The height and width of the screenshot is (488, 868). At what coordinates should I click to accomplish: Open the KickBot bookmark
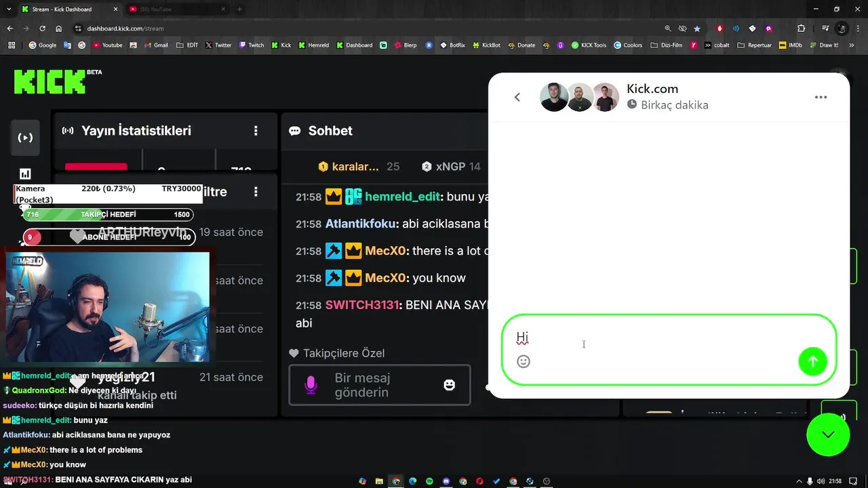(x=486, y=45)
